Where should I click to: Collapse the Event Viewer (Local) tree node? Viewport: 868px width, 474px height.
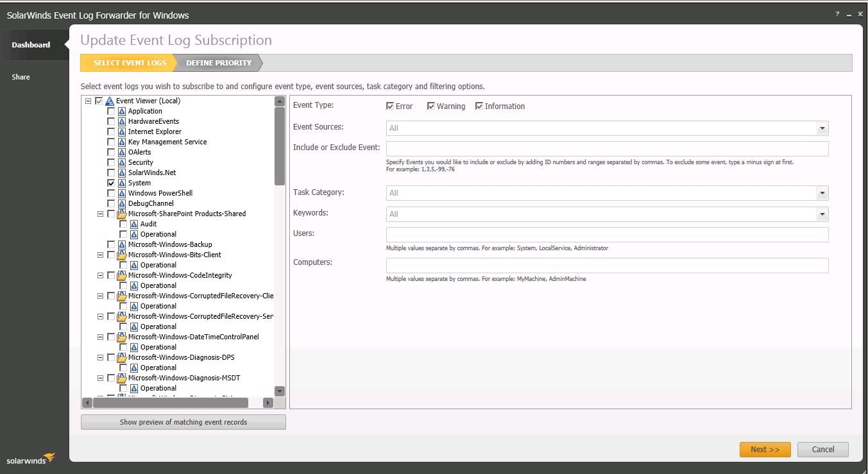tap(88, 101)
